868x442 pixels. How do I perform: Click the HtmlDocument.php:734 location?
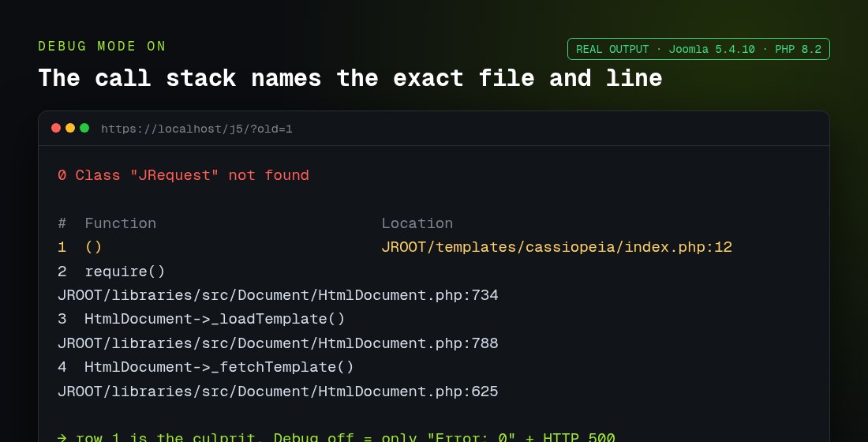(x=278, y=295)
